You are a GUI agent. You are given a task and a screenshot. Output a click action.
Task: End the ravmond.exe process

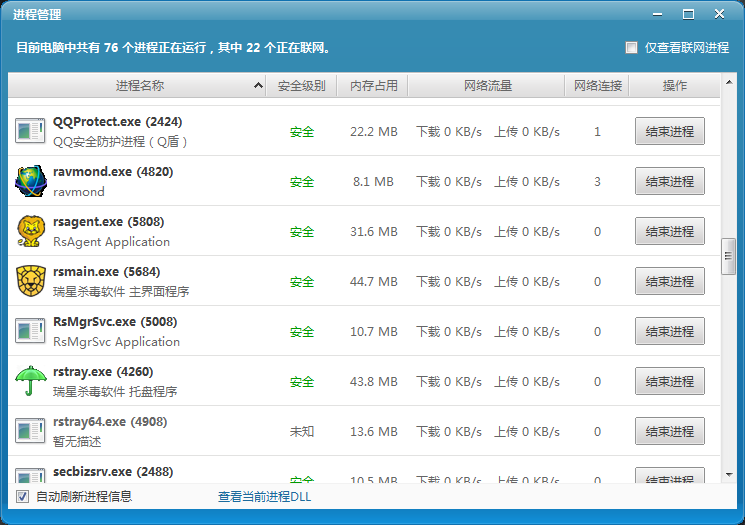pyautogui.click(x=669, y=181)
